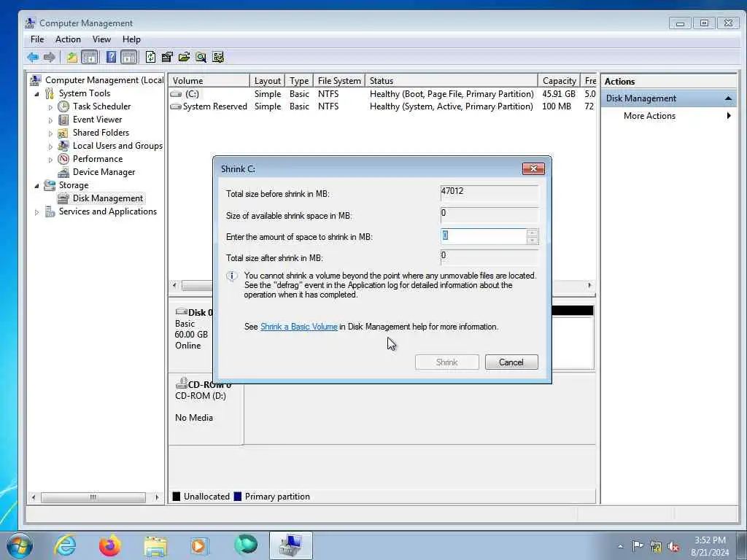Collapse the System Tools tree node
The width and height of the screenshot is (747, 560).
pos(36,94)
